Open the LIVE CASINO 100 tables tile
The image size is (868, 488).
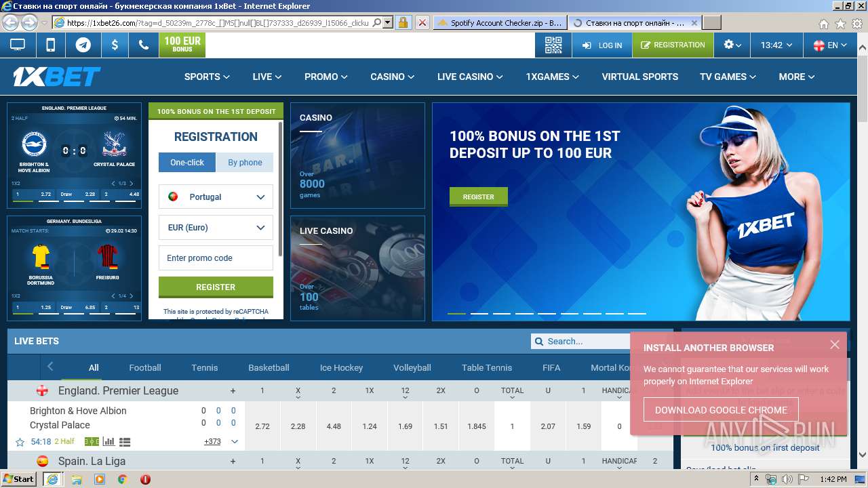click(357, 268)
